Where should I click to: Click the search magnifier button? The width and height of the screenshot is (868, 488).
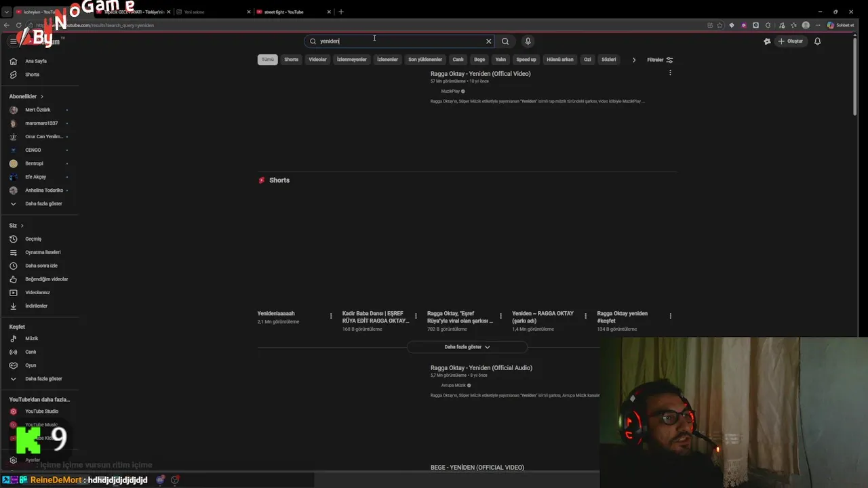505,41
